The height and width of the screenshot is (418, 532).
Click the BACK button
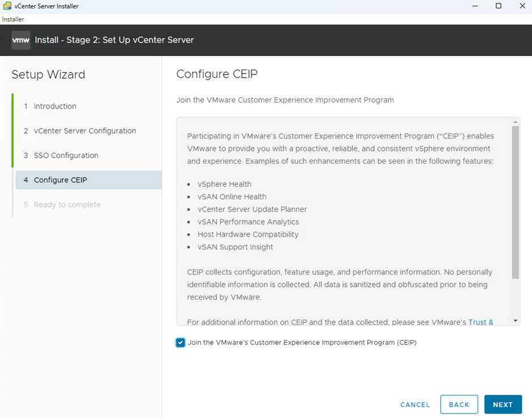coord(459,404)
